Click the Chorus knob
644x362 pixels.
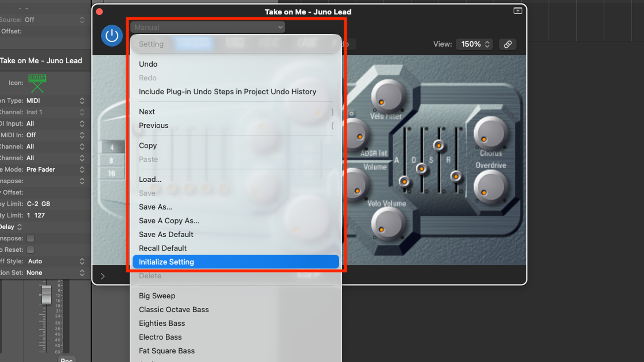pos(490,133)
